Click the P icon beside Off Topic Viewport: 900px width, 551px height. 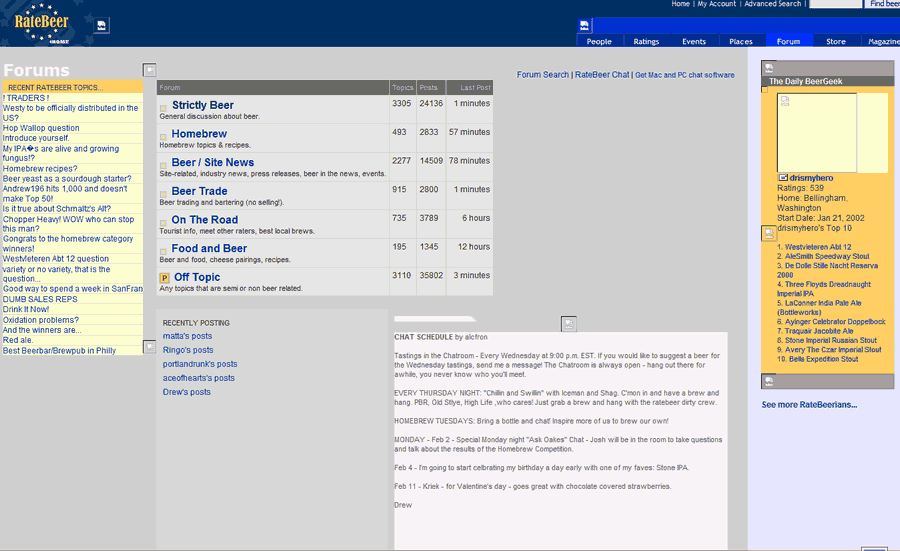164,278
